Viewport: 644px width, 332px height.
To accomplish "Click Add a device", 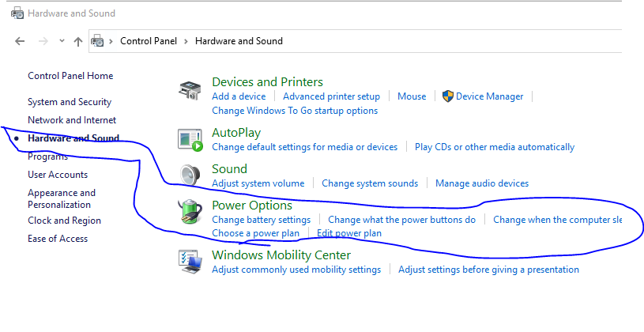I will pyautogui.click(x=239, y=96).
